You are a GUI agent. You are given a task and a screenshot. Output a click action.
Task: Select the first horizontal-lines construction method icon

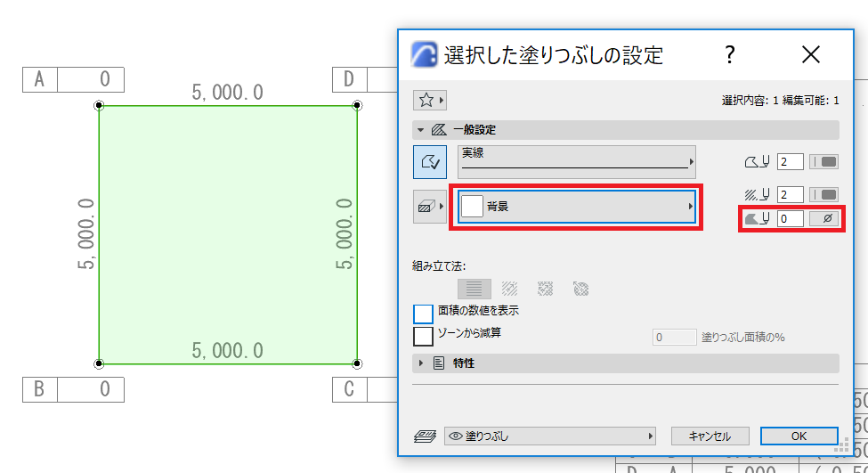(474, 289)
